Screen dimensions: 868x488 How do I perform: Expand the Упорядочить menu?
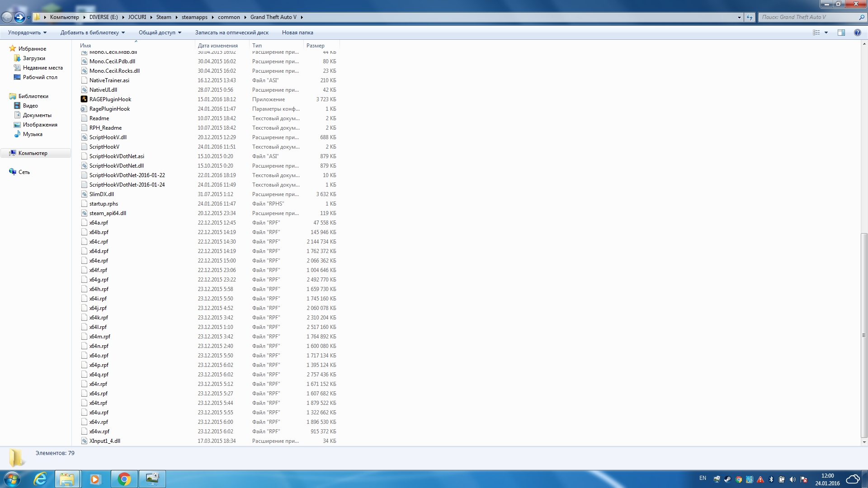(27, 33)
